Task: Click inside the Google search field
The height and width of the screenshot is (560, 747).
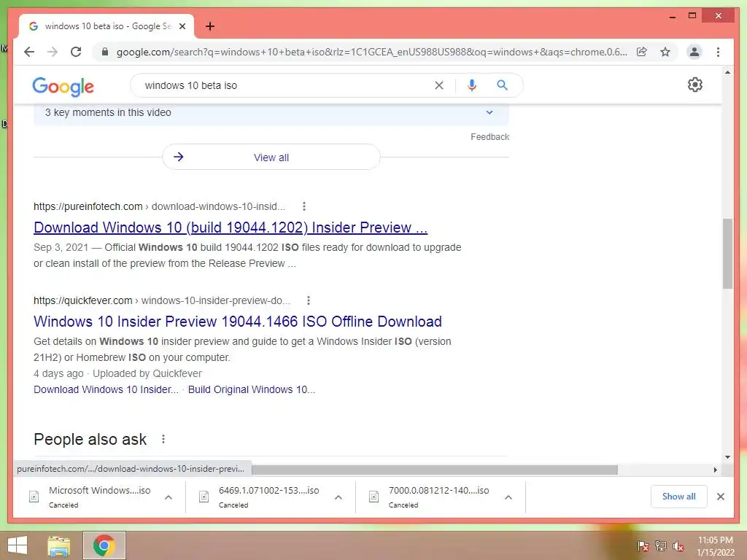Action: (286, 85)
